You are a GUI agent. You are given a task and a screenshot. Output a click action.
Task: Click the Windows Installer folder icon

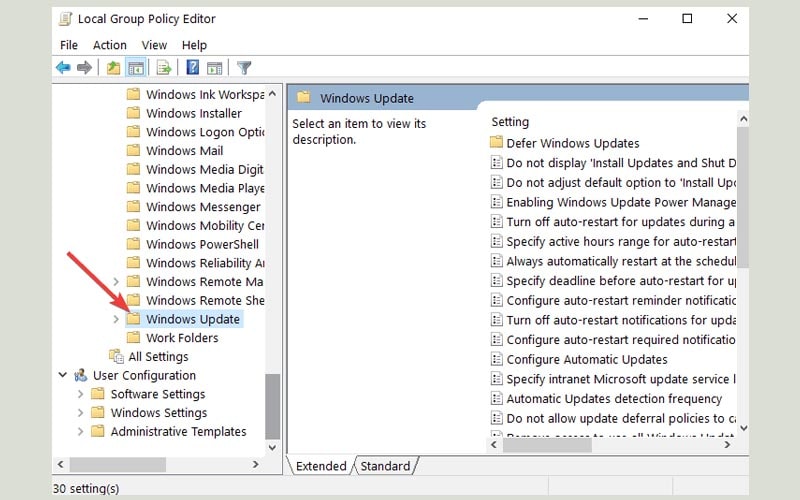[133, 113]
